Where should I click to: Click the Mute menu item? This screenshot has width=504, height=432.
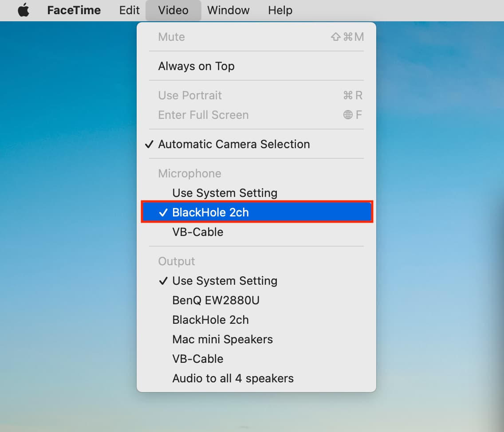[x=256, y=37]
